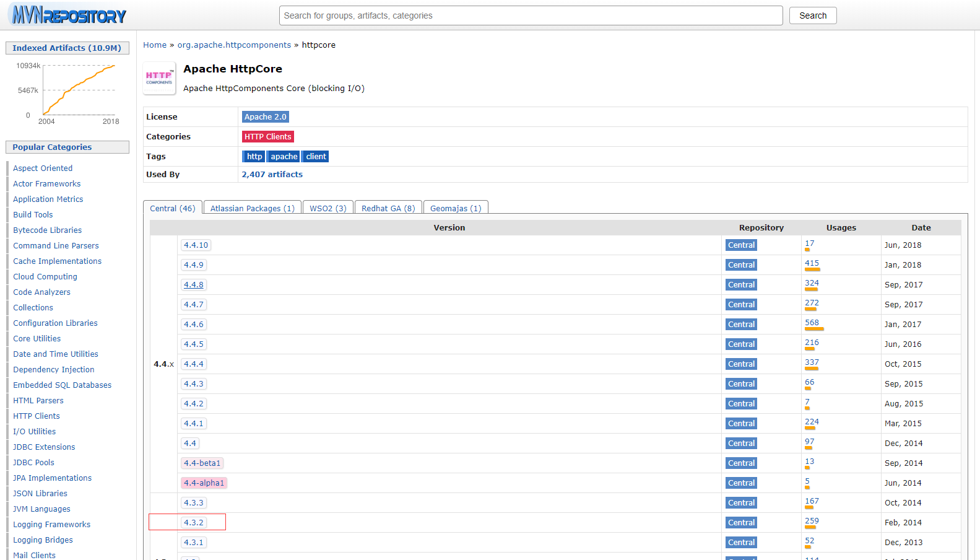Switch to Atlassian Packages (1) tab
Screen dimensions: 980x560
253,208
